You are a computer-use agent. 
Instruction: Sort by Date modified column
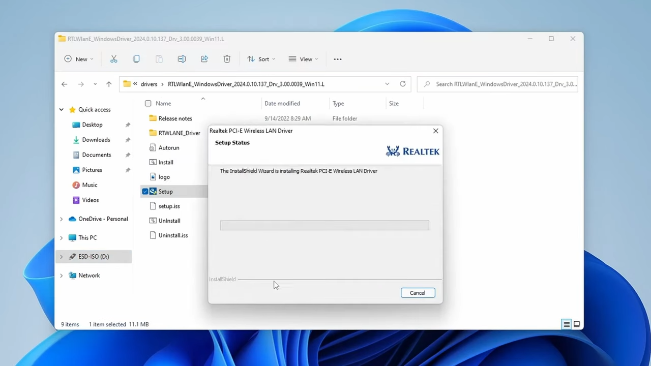(282, 103)
